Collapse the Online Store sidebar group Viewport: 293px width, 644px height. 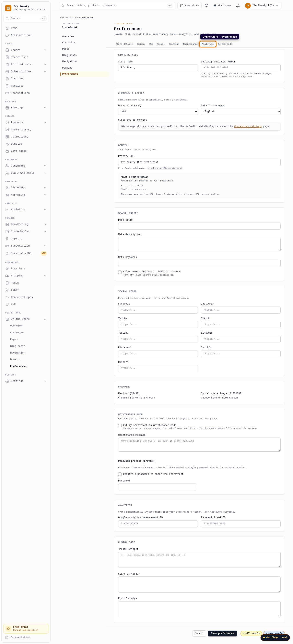[x=45, y=319]
